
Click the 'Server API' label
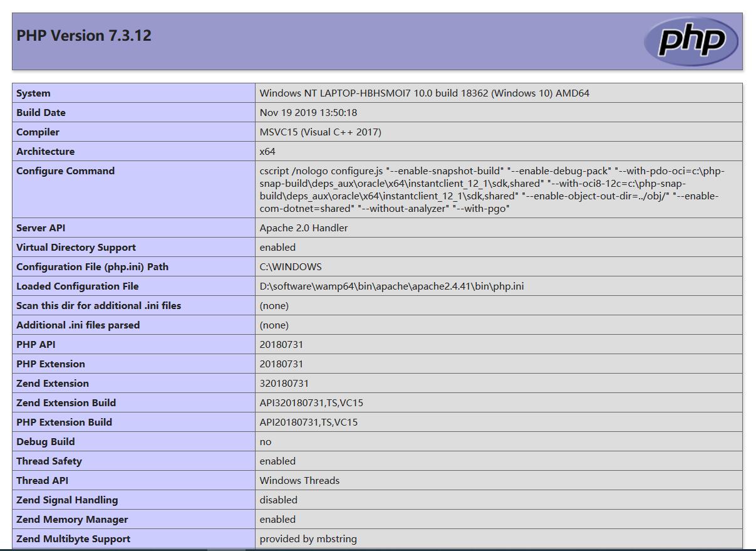[41, 228]
